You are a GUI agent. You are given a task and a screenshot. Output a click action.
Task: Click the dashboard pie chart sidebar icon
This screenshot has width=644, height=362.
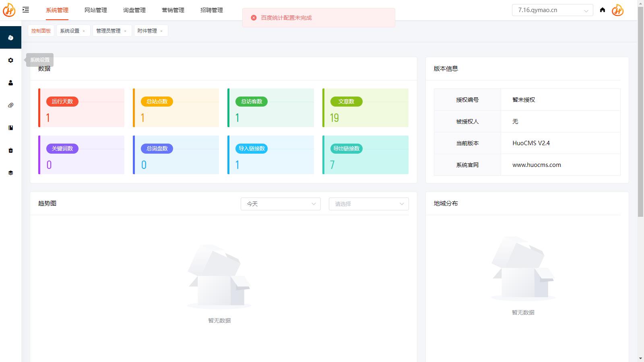click(x=10, y=37)
